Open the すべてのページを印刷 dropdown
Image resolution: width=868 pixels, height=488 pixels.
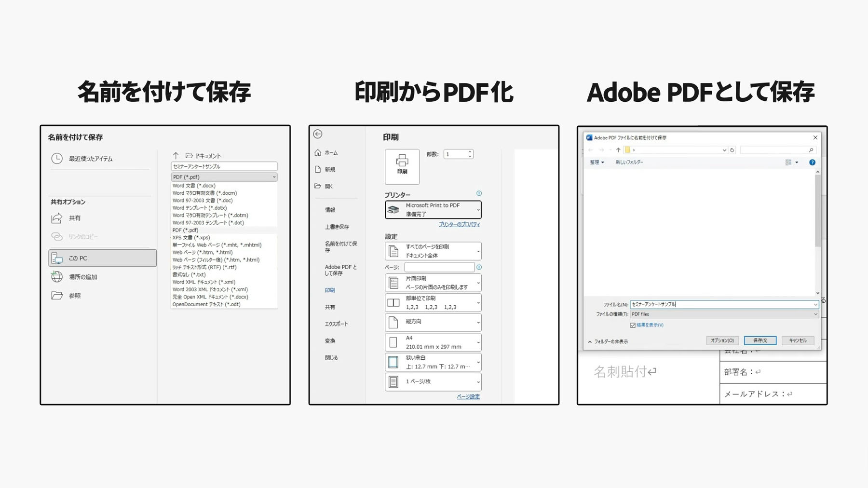[x=433, y=251]
